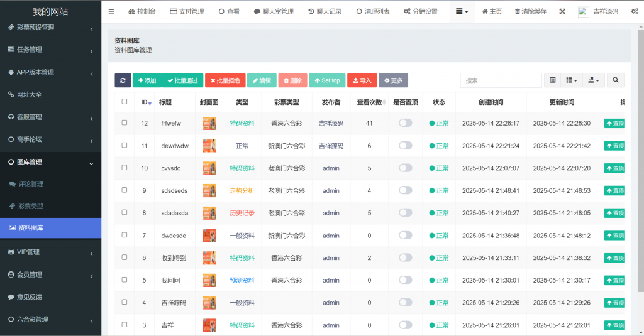
Task: Check the select-all checkbox in table header
Action: point(125,102)
